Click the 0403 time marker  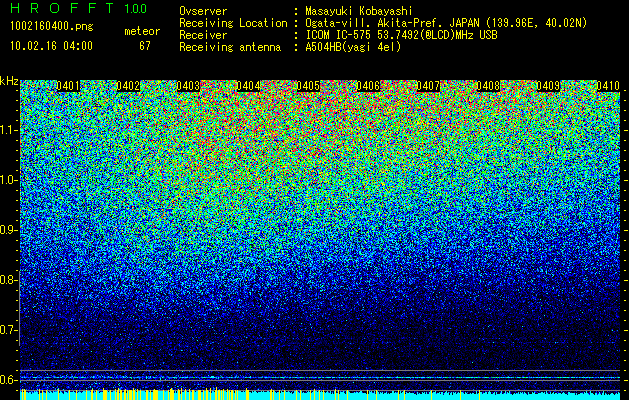(188, 86)
